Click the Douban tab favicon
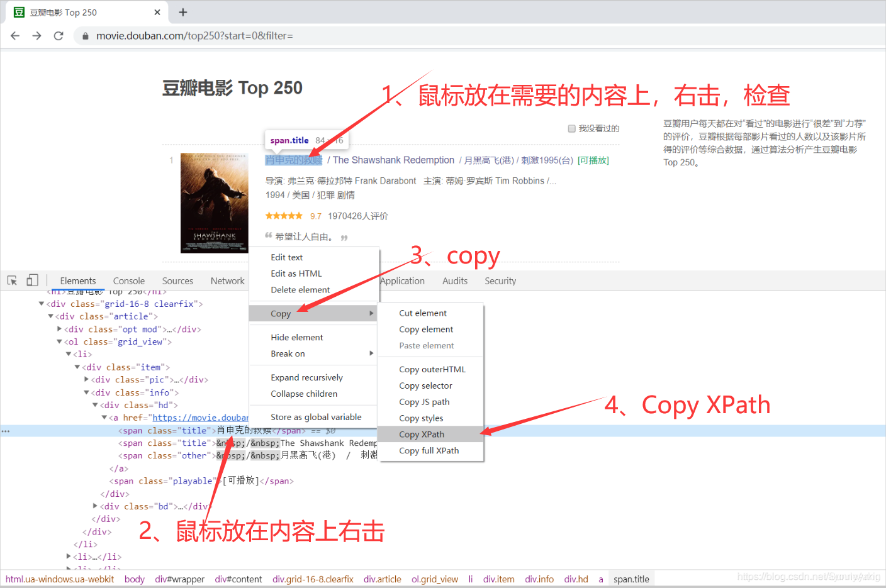Image resolution: width=886 pixels, height=588 pixels. [19, 12]
